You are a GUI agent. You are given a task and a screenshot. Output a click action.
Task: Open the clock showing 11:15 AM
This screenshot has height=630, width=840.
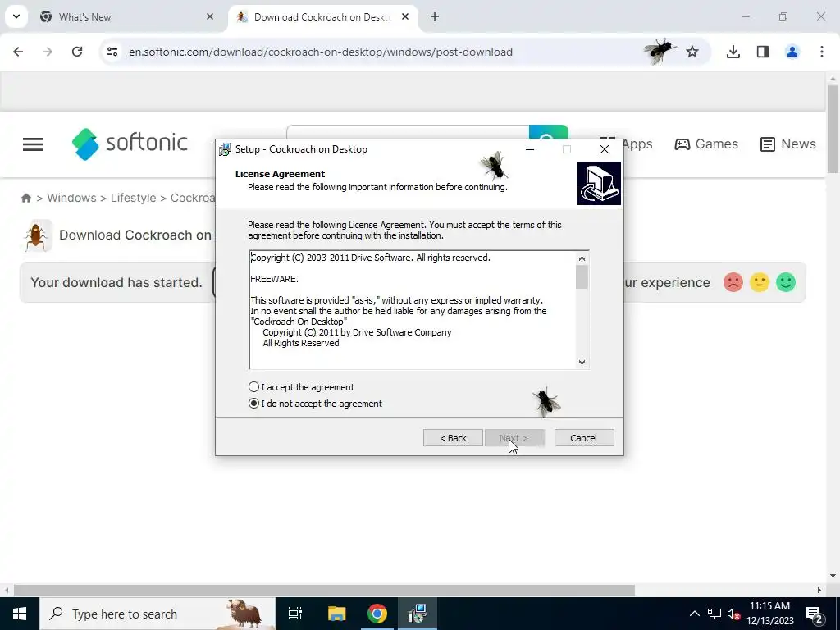[769, 614]
